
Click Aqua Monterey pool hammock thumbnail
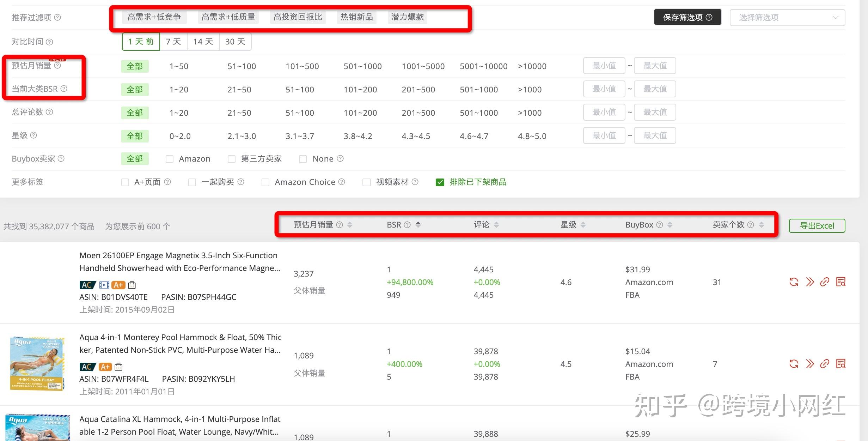click(x=37, y=364)
